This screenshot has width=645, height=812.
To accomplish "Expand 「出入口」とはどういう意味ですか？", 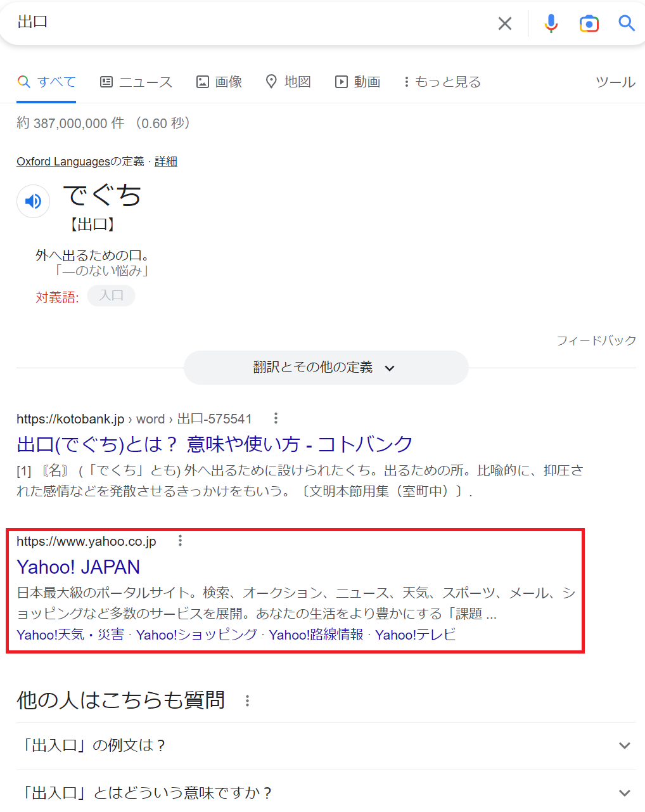I will 326,792.
